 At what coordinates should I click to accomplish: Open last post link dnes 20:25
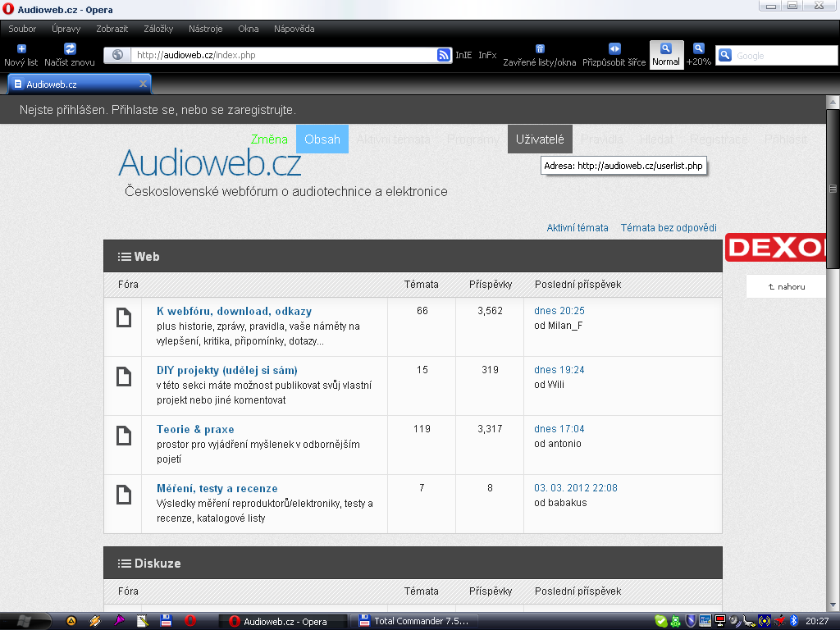(559, 311)
